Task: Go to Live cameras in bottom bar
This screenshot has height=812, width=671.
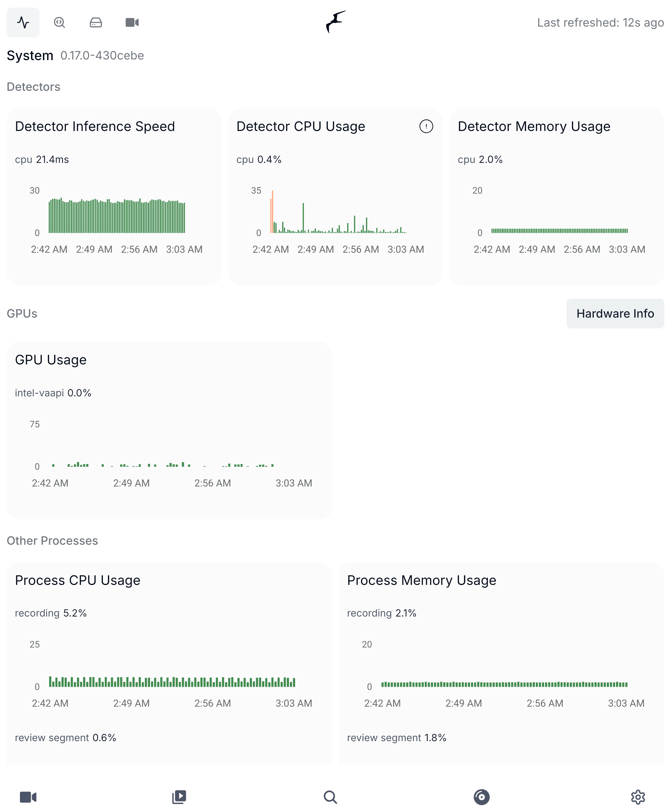Action: pos(28,797)
